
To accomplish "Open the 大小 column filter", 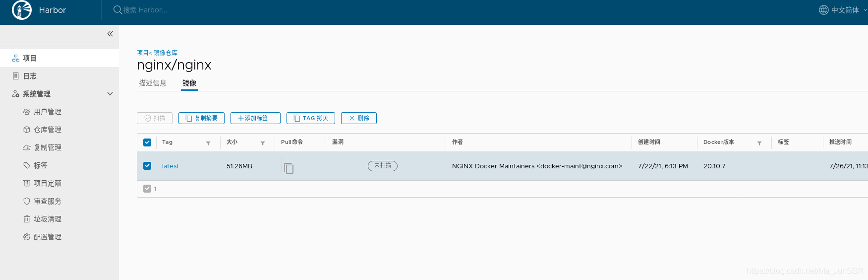I will [x=263, y=143].
